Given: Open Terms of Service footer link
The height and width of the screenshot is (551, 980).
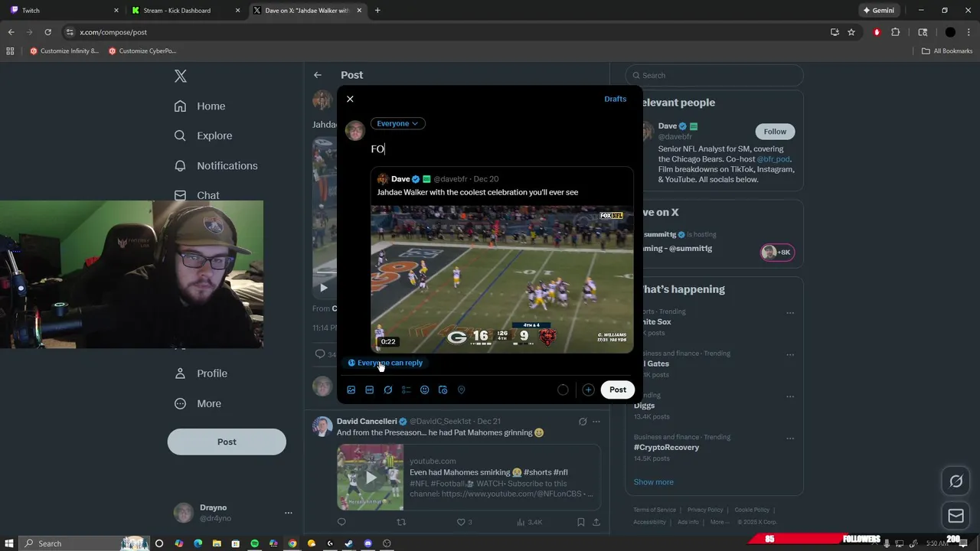Looking at the screenshot, I should point(655,510).
